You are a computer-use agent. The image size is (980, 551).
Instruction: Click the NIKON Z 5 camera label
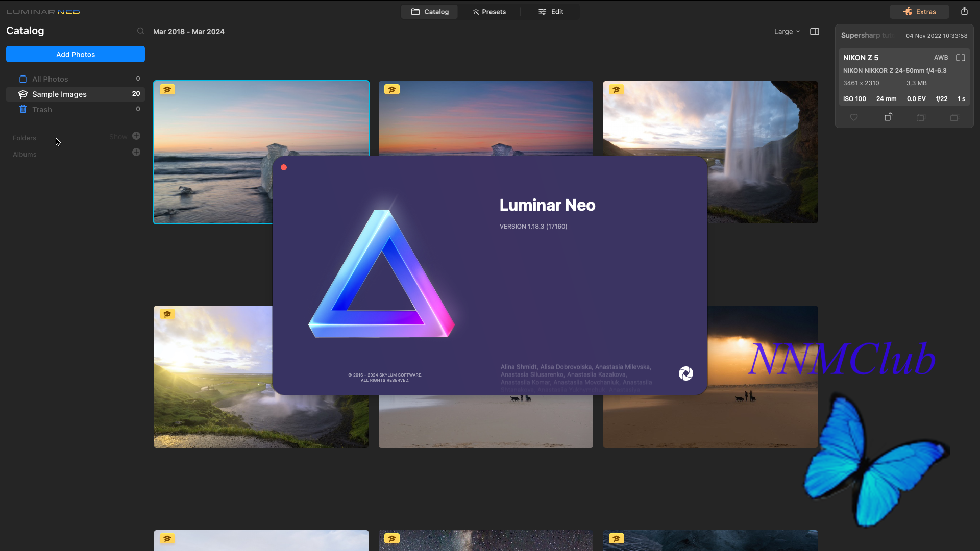click(861, 58)
